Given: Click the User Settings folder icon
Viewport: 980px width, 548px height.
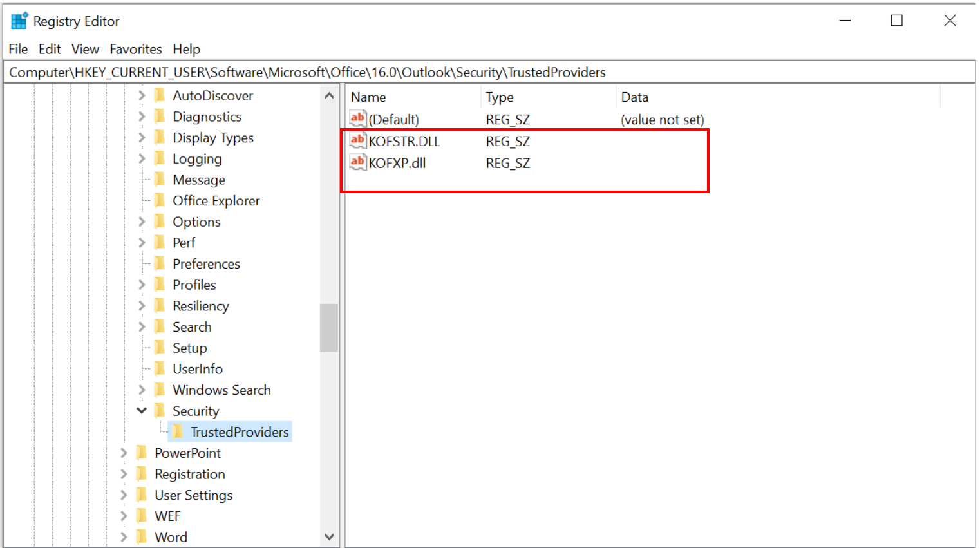Looking at the screenshot, I should [x=142, y=495].
